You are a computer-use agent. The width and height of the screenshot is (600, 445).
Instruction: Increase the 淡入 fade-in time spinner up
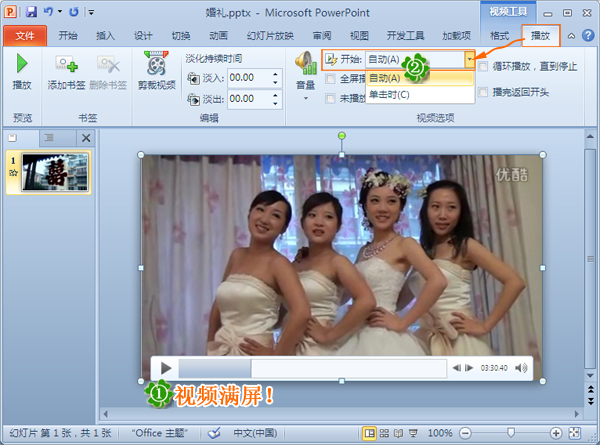point(276,73)
